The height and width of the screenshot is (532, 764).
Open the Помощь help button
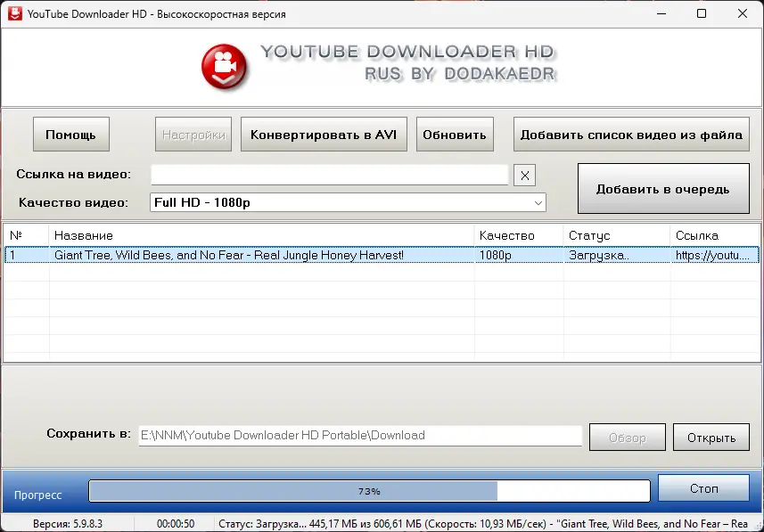[x=71, y=135]
